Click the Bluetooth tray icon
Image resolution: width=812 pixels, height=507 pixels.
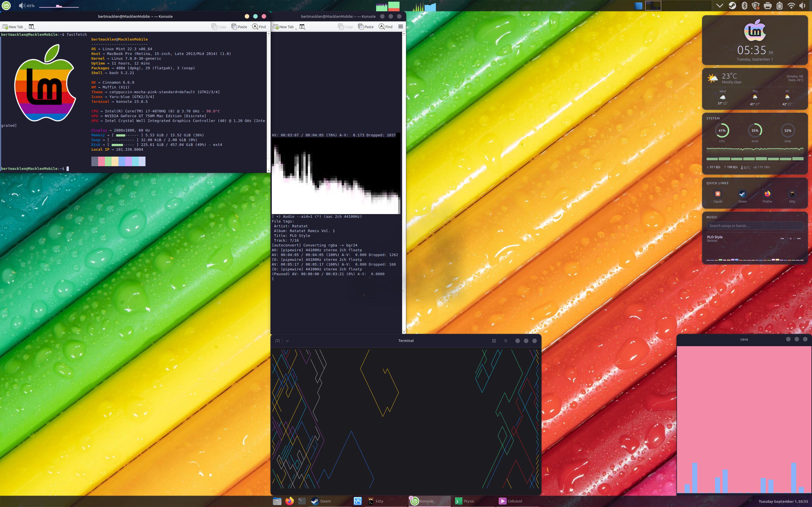tap(744, 6)
